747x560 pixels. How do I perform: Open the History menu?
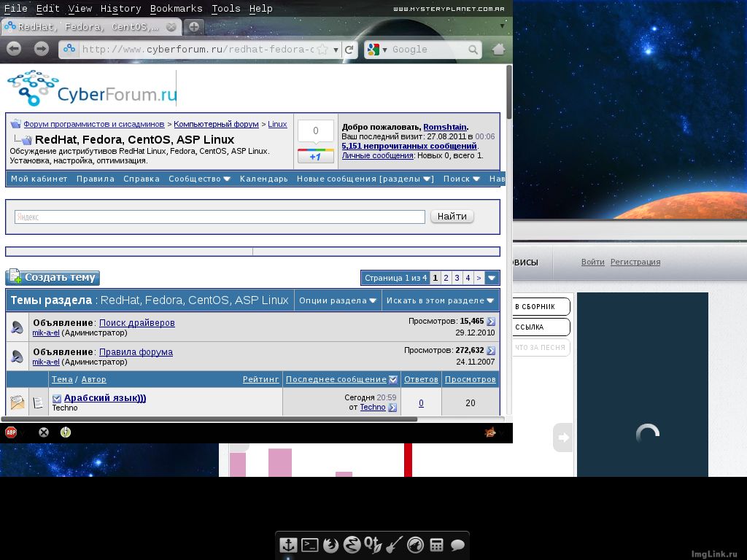[120, 9]
